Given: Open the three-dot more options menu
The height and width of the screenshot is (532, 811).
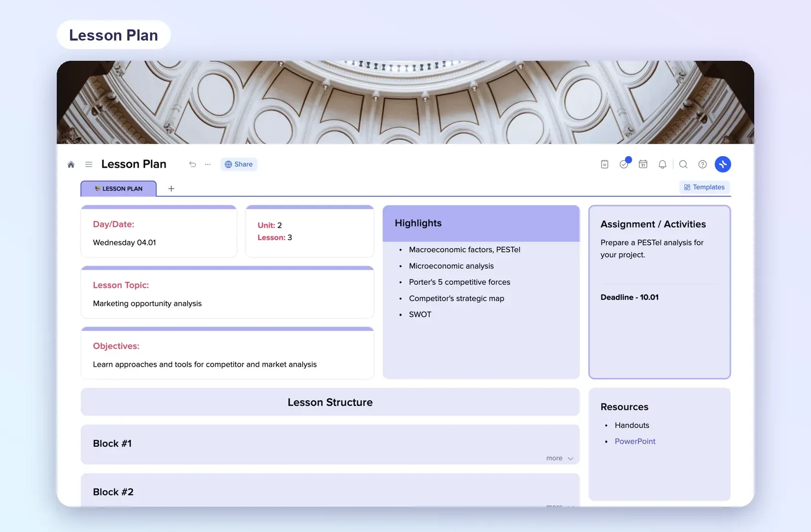Looking at the screenshot, I should pyautogui.click(x=208, y=164).
